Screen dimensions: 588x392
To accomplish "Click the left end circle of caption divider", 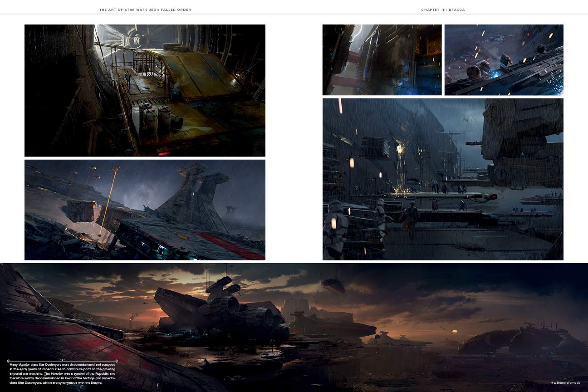I will pyautogui.click(x=9, y=361).
